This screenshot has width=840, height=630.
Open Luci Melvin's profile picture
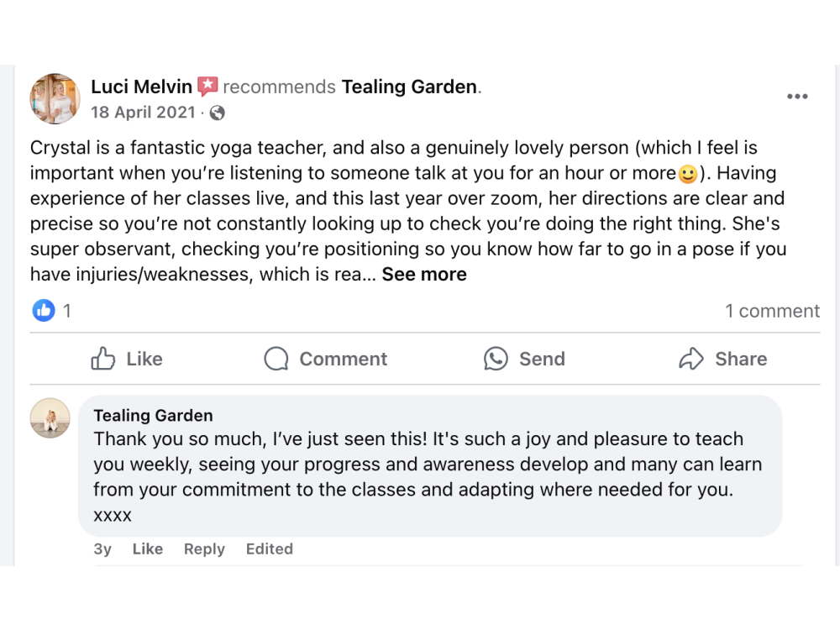click(55, 98)
